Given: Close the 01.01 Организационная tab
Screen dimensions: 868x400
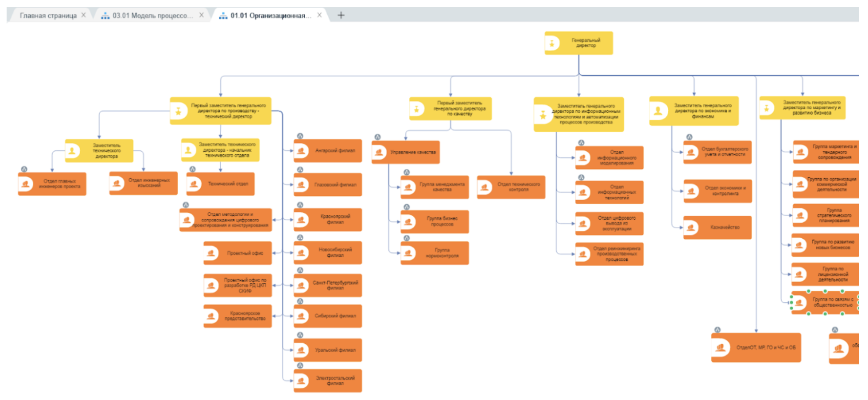Looking at the screenshot, I should [320, 15].
